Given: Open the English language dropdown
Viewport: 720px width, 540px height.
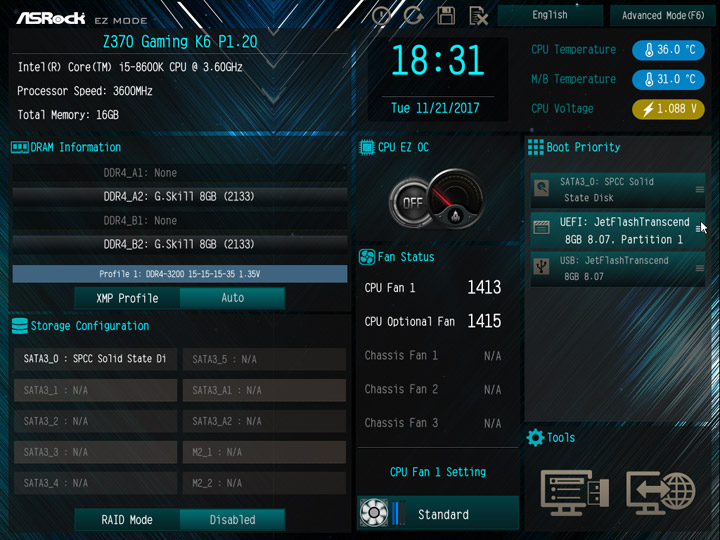Looking at the screenshot, I should 550,15.
